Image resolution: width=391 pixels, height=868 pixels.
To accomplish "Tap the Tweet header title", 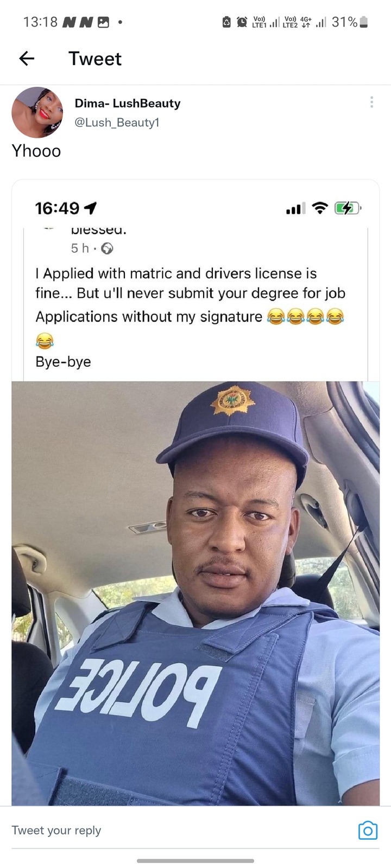I will 95,59.
